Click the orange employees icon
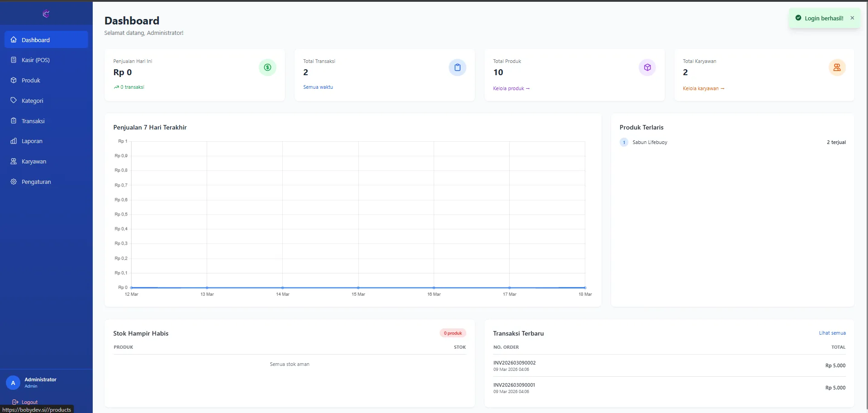Screen dimensions: 868x413 (837, 67)
